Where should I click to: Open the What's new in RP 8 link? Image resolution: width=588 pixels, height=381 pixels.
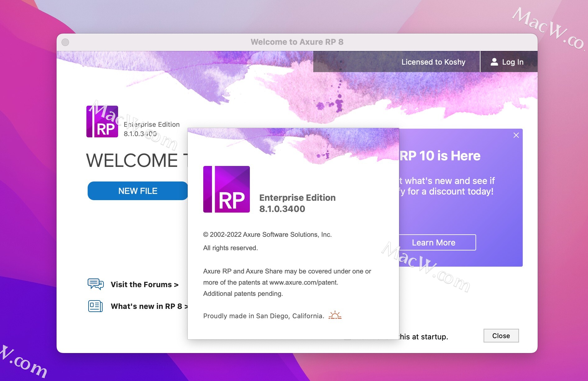[149, 306]
